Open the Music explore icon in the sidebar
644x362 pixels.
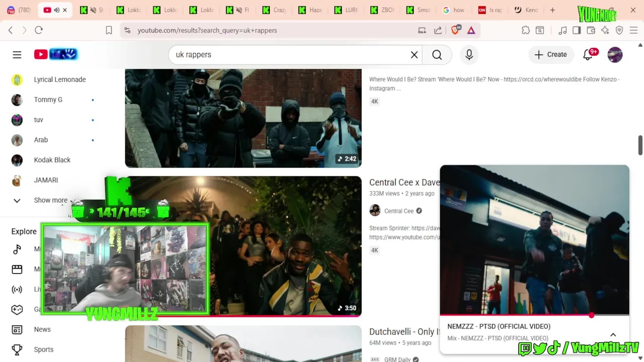(17, 249)
